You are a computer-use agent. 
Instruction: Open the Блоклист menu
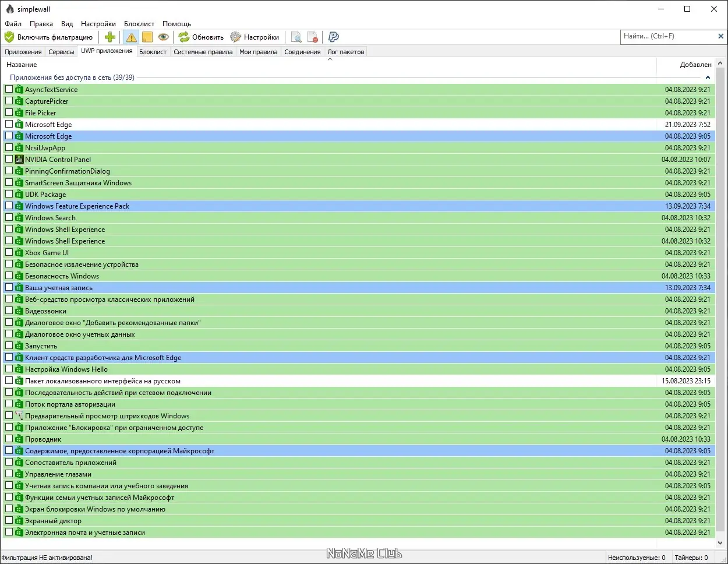[139, 24]
